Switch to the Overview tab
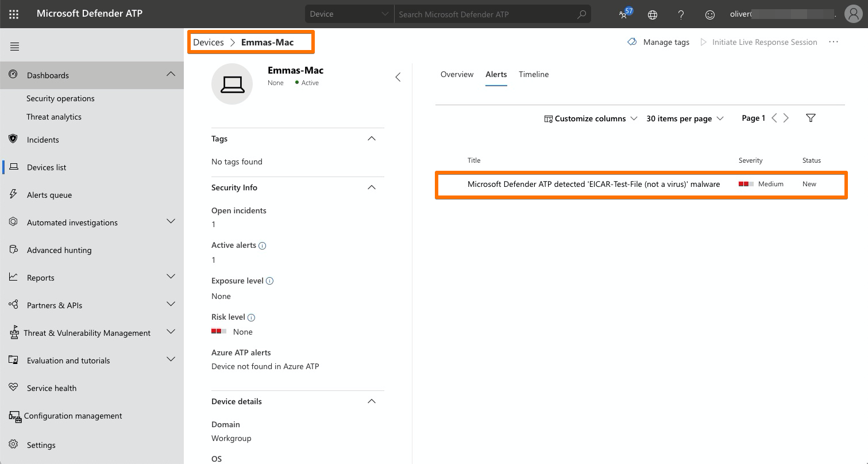 (457, 74)
